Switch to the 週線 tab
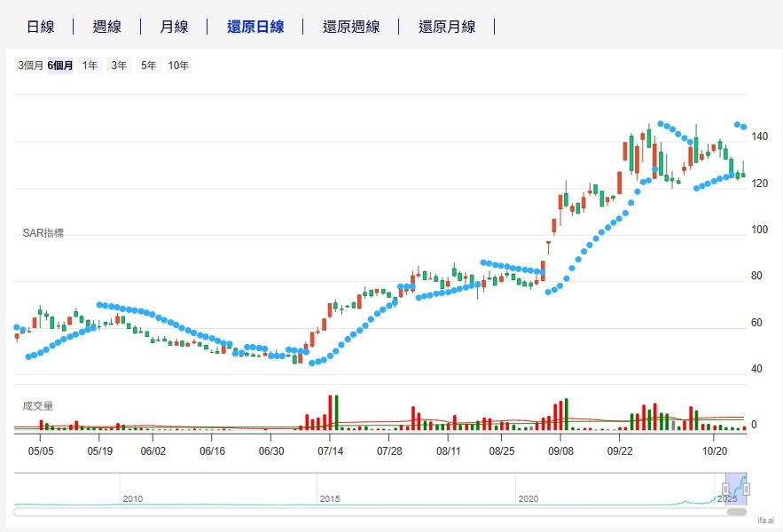The height and width of the screenshot is (532, 783). coord(107,27)
